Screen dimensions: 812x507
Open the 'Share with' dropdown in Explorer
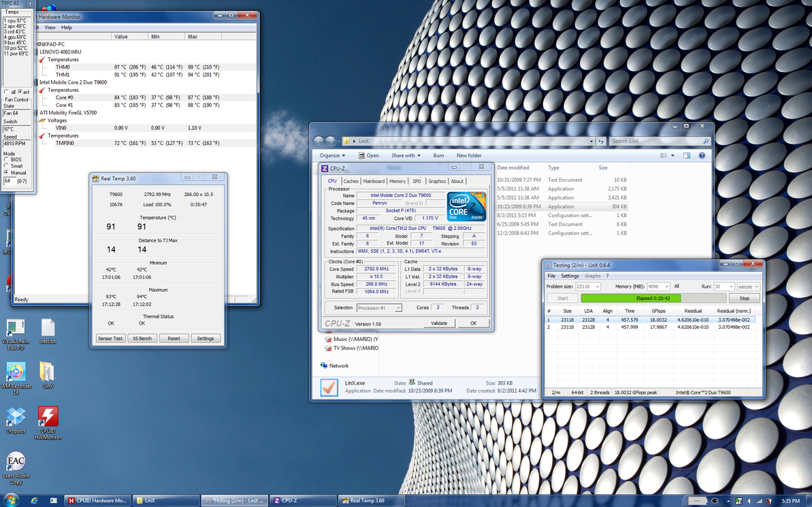click(406, 155)
